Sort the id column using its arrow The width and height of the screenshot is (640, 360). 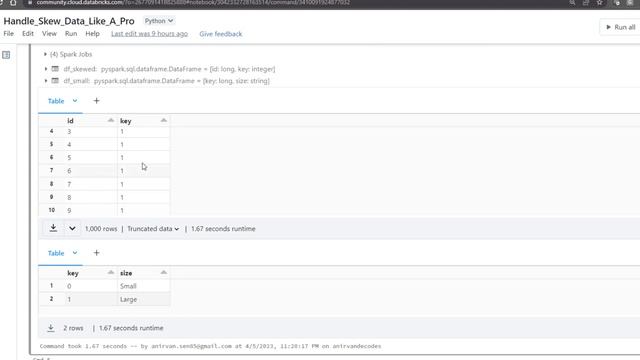111,120
